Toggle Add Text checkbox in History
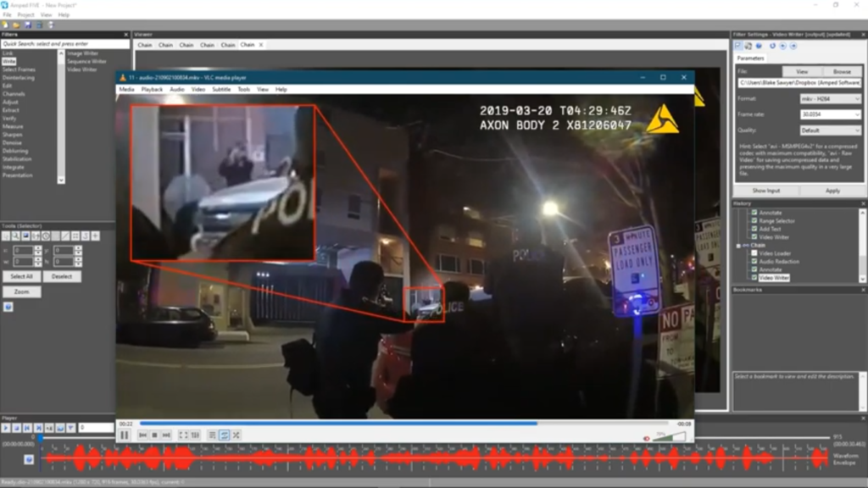 pos(754,229)
